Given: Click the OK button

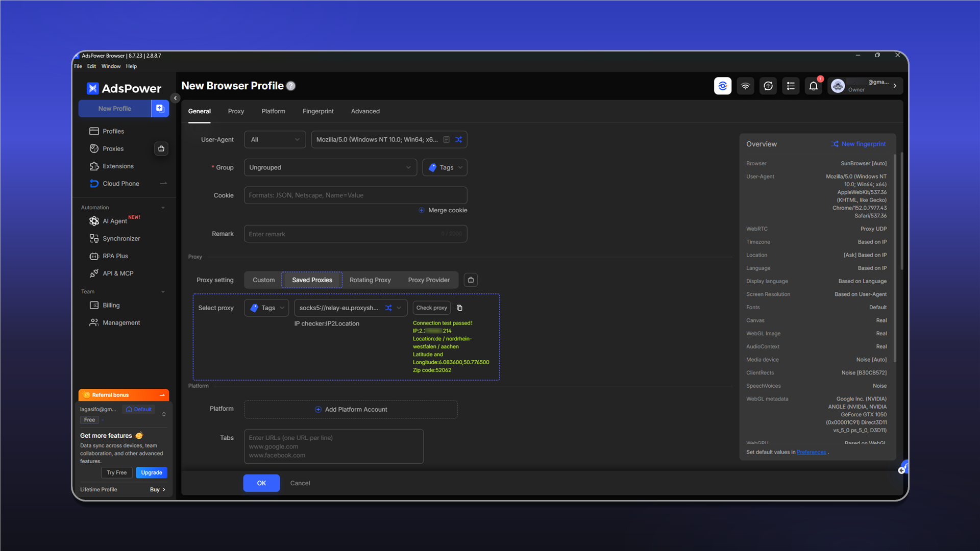Looking at the screenshot, I should click(x=261, y=483).
